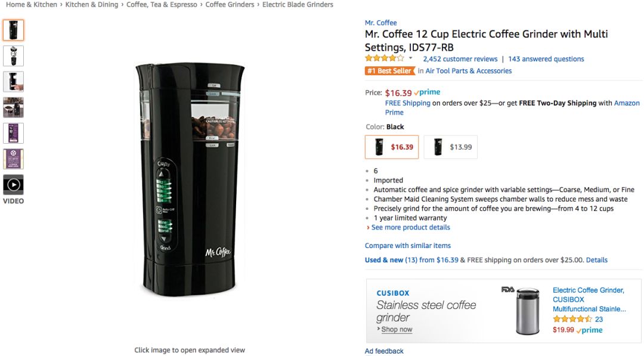Play the product VIDEO thumbnail
The image size is (644, 356).
pos(13,185)
